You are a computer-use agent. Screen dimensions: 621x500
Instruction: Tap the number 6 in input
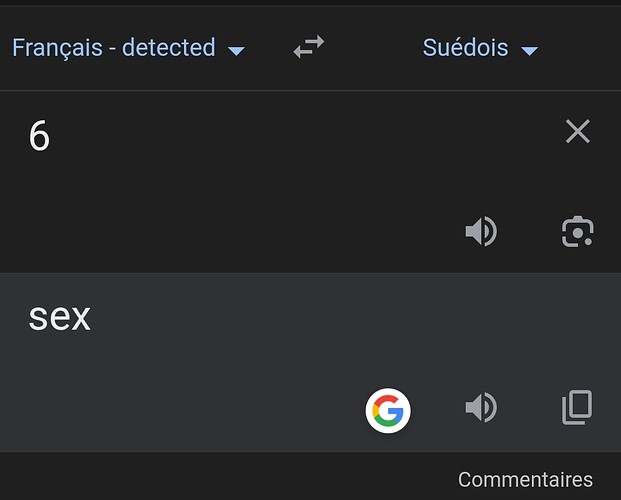[39, 136]
